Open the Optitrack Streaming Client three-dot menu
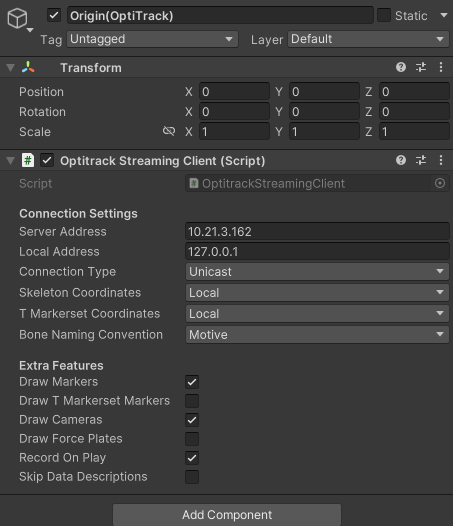The width and height of the screenshot is (453, 526). 441,160
